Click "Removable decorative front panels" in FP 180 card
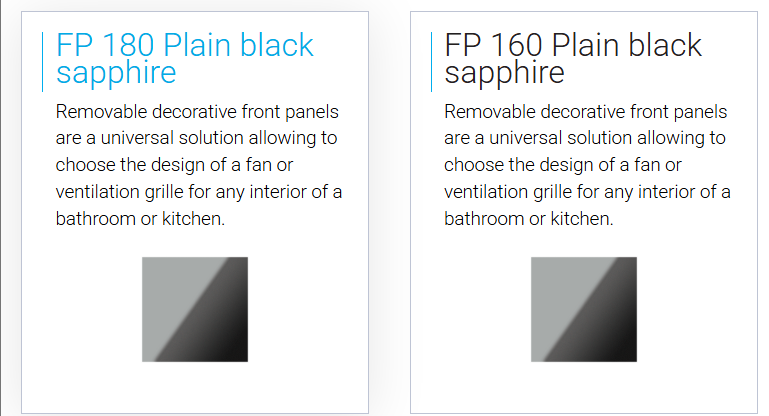 (x=197, y=112)
